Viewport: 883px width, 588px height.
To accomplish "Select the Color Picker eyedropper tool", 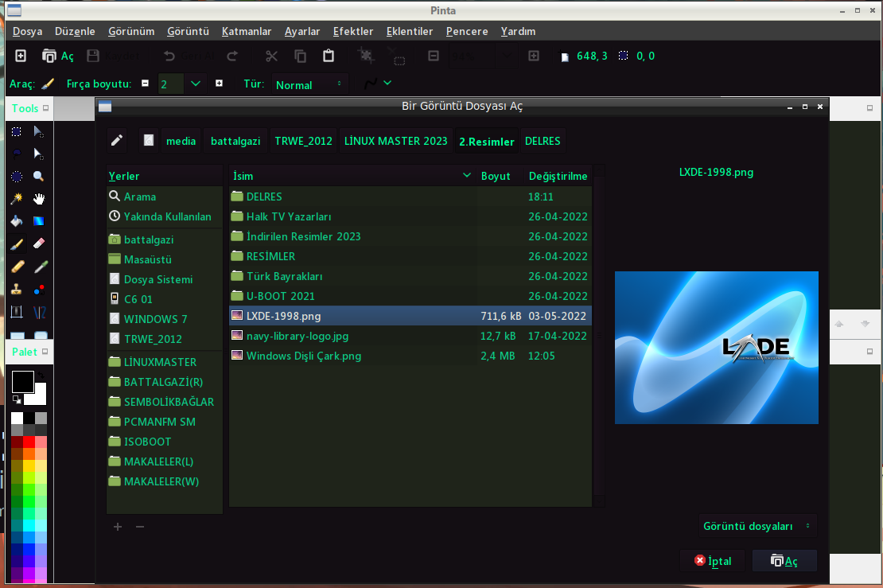I will point(41,267).
